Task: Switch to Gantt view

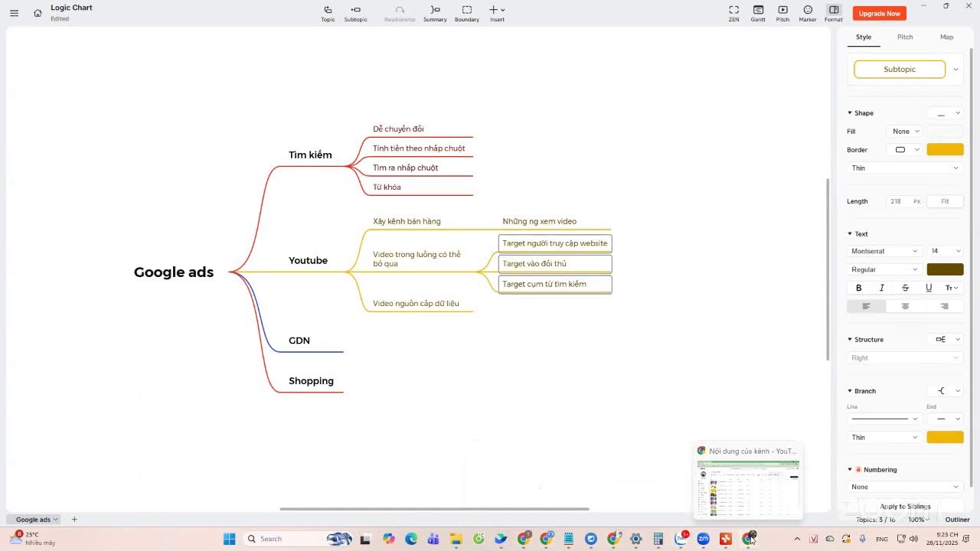Action: coord(758,13)
